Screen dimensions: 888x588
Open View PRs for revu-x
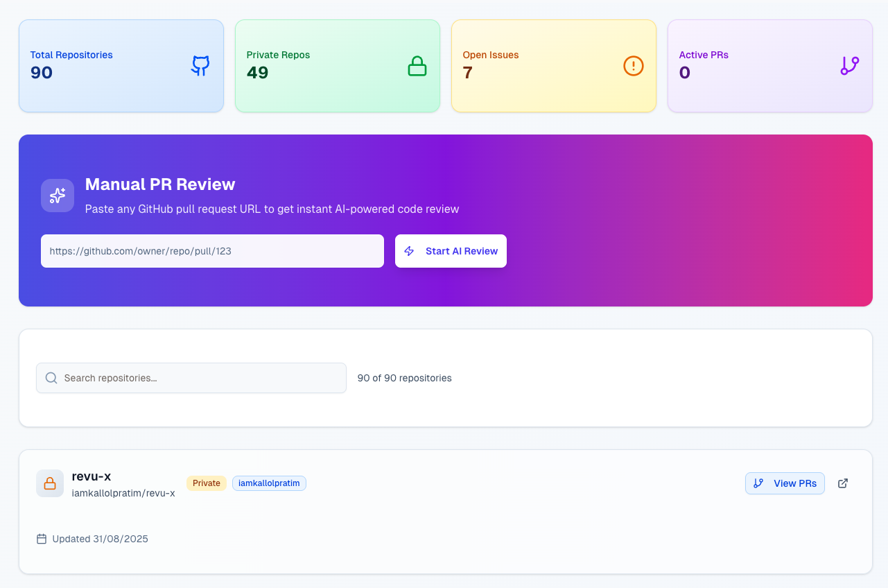tap(785, 483)
